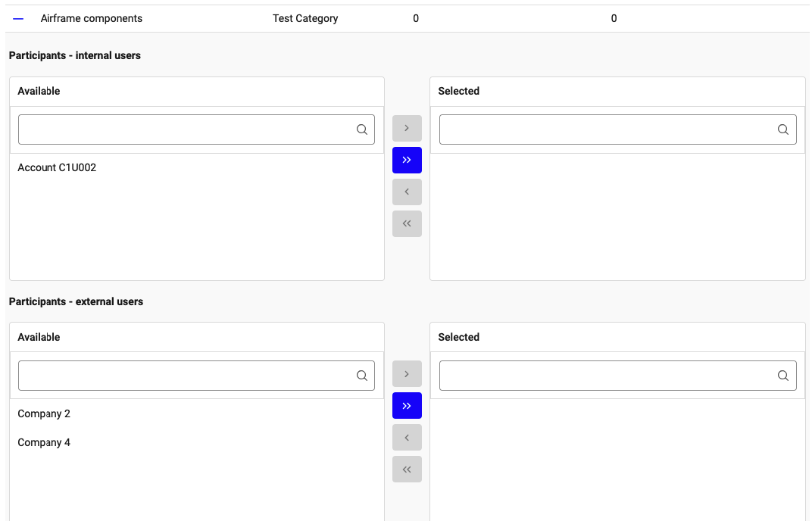Click search icon in external users Available box
Viewport: 812px width, 521px height.
pyautogui.click(x=362, y=376)
